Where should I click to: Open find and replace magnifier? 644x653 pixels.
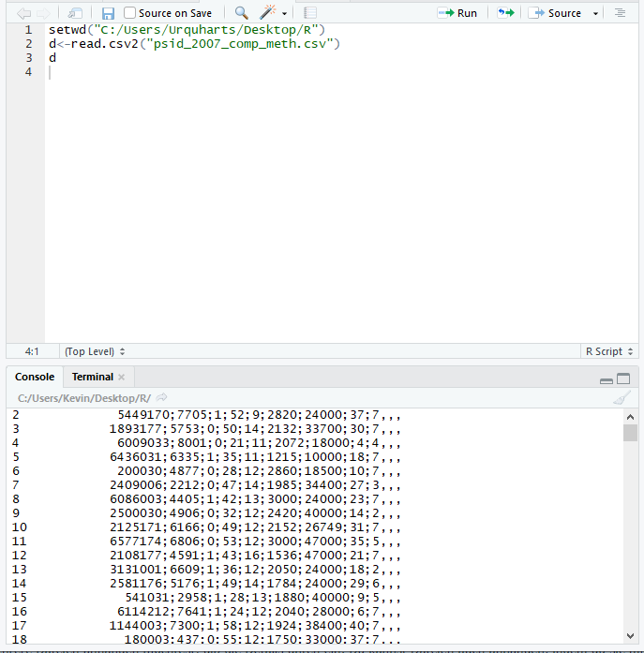[x=242, y=13]
